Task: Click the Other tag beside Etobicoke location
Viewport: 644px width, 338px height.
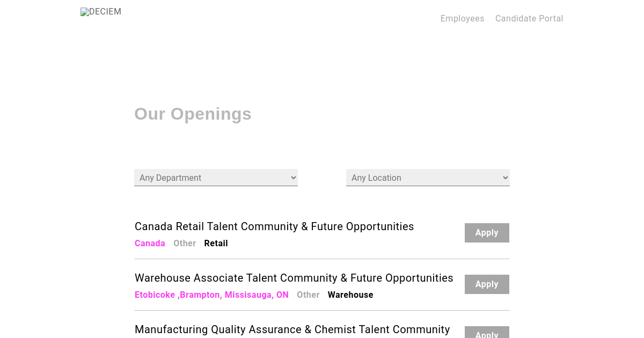Action: pos(308,295)
